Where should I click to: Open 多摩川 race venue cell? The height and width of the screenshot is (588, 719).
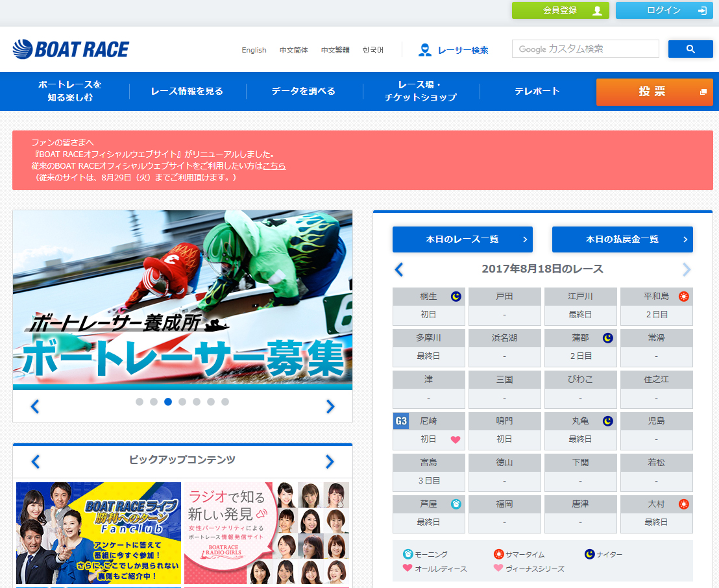pos(429,348)
